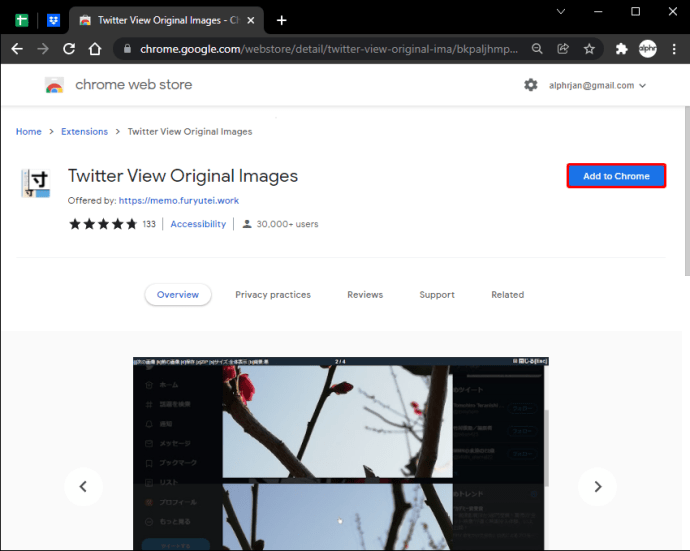The height and width of the screenshot is (551, 690).
Task: Click the five-star rating
Action: [x=103, y=224]
